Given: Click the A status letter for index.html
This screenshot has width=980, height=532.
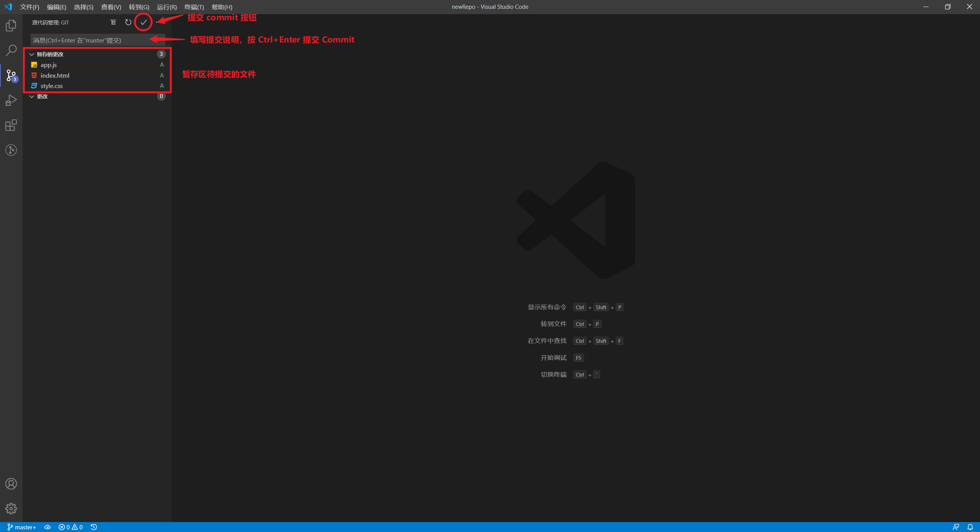Looking at the screenshot, I should pos(162,75).
